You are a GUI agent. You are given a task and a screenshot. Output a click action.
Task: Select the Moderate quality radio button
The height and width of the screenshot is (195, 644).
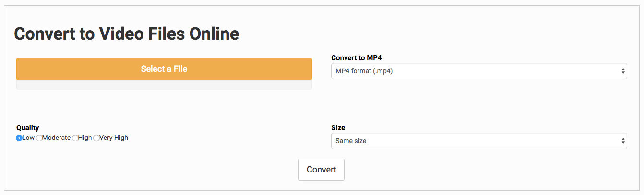tap(39, 138)
